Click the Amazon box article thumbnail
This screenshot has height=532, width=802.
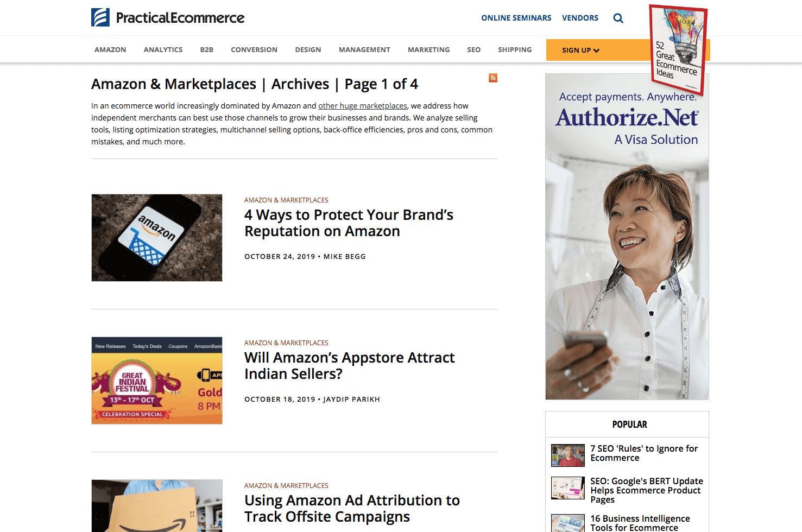point(157,505)
